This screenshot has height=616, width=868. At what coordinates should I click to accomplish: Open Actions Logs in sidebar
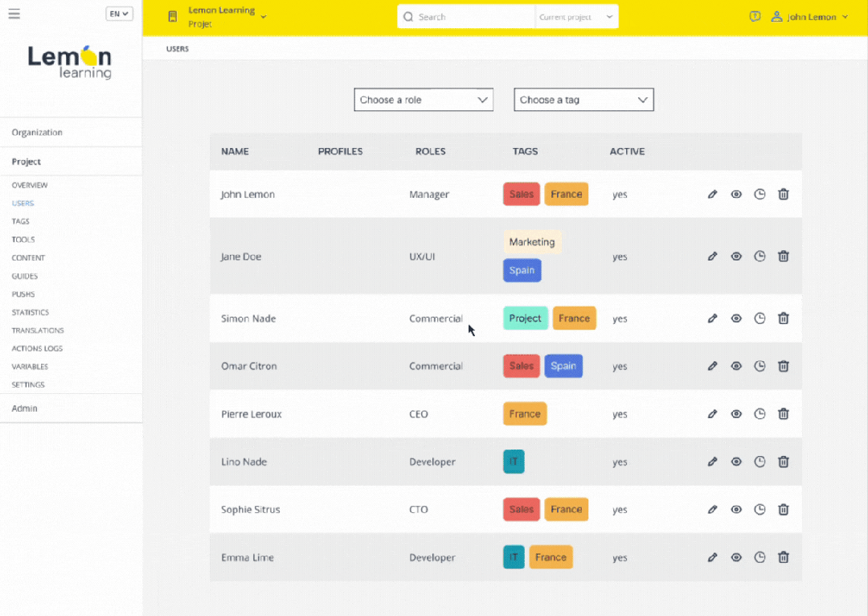click(37, 348)
